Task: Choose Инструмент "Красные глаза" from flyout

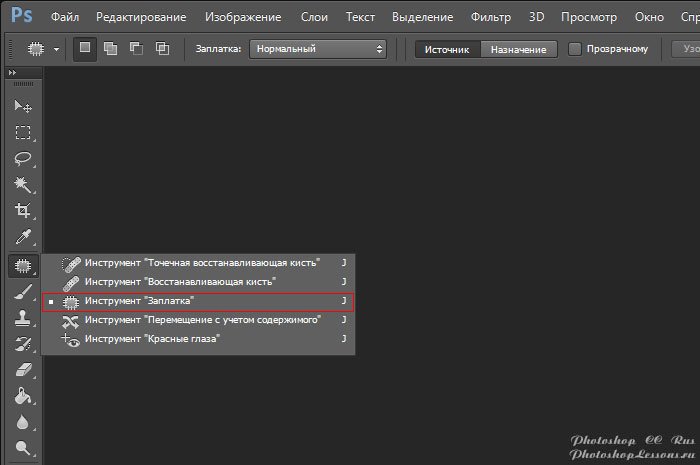Action: pos(152,339)
